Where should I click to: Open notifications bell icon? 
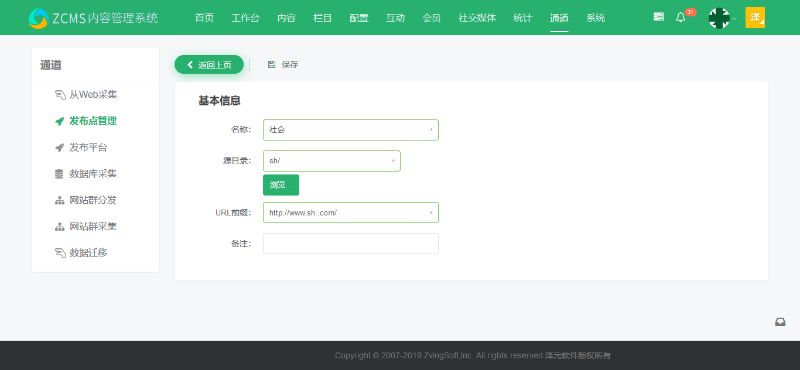tap(681, 17)
